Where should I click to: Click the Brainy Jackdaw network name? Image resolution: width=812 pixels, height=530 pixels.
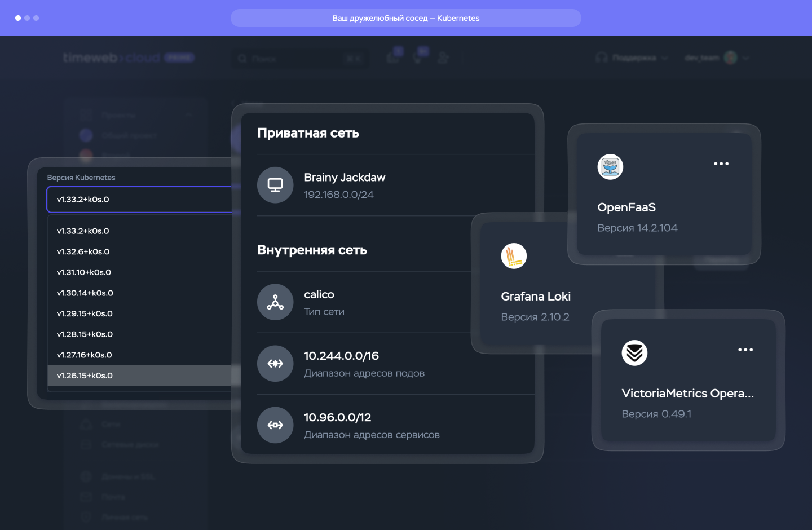(345, 178)
